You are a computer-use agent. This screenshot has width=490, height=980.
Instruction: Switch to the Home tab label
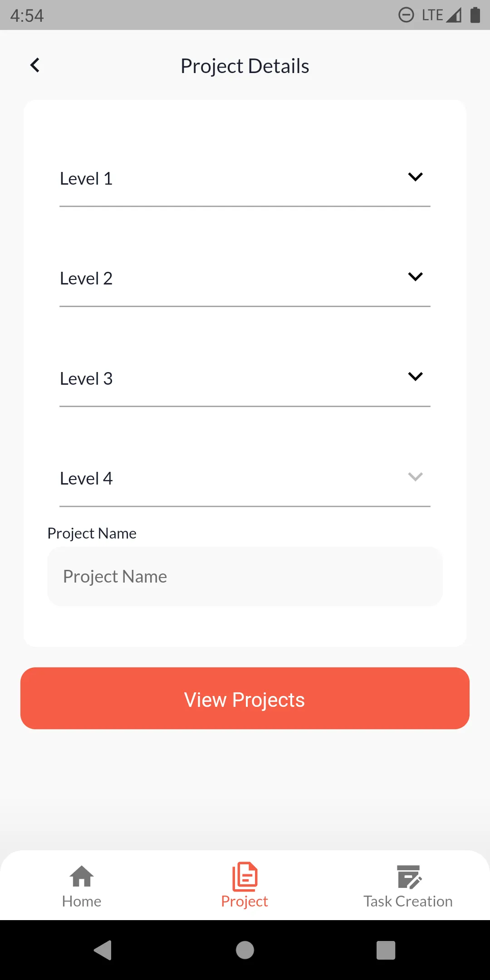(x=82, y=902)
